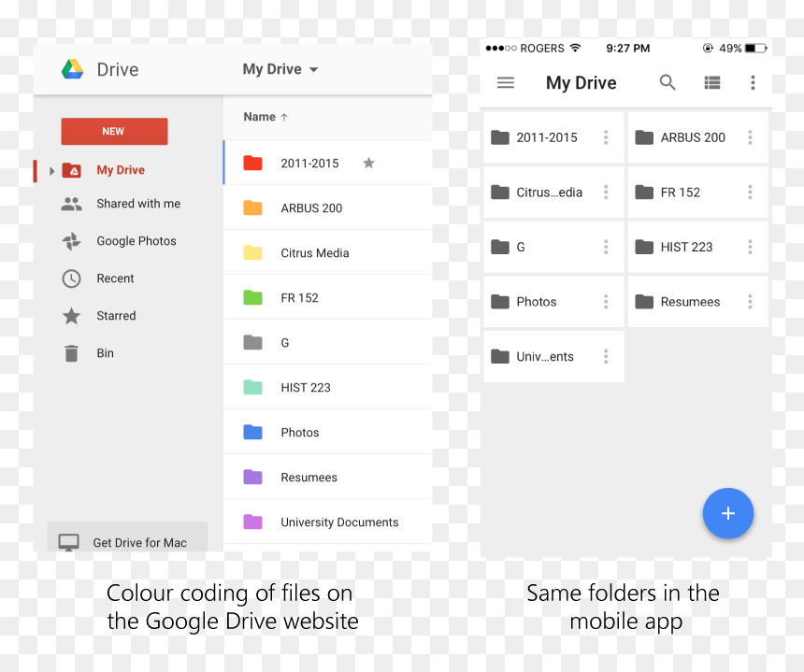Viewport: 804px width, 672px height.
Task: Click the grey G folder icon in web list
Action: (252, 342)
